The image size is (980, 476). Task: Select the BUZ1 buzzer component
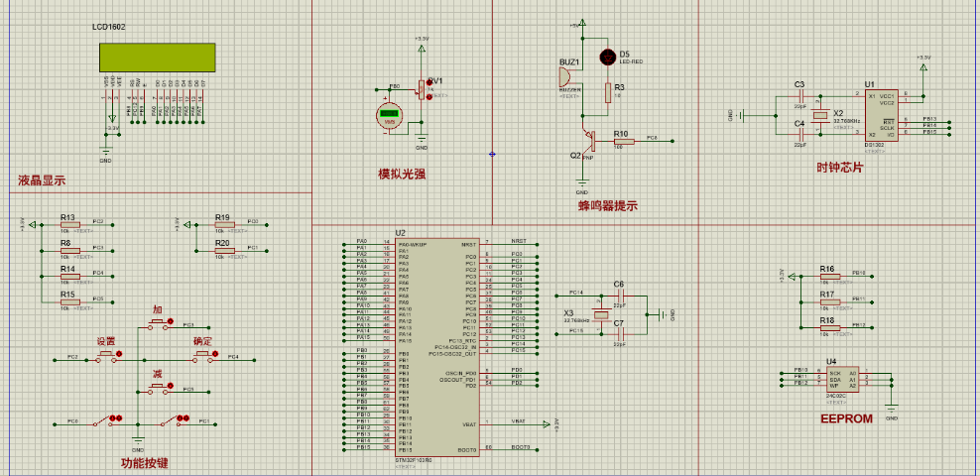point(565,76)
